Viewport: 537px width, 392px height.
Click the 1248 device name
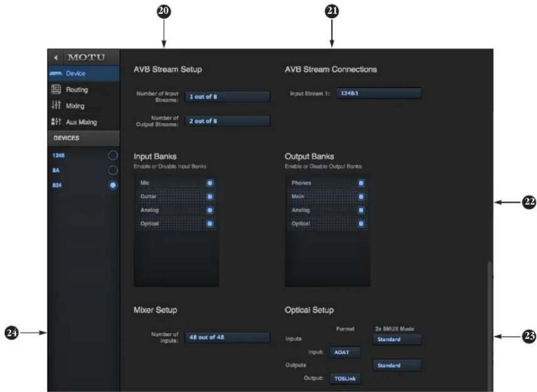pos(59,156)
